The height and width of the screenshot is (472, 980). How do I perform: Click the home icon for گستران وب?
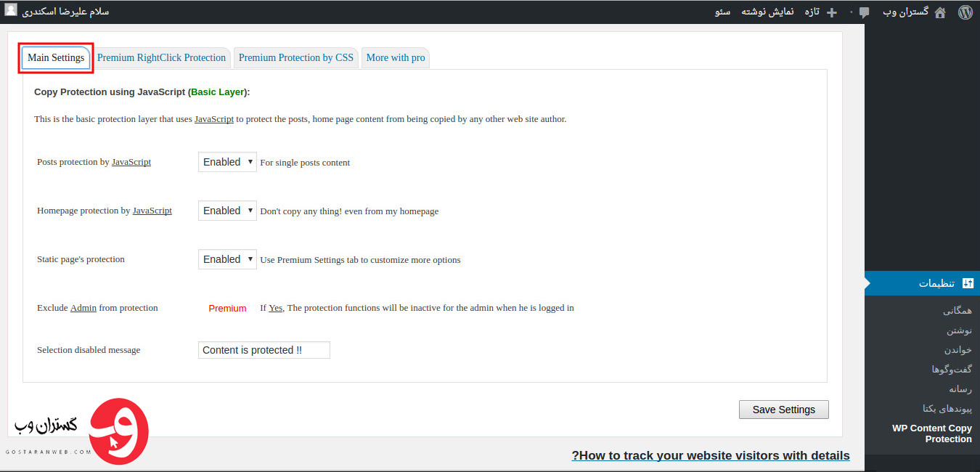(x=940, y=12)
